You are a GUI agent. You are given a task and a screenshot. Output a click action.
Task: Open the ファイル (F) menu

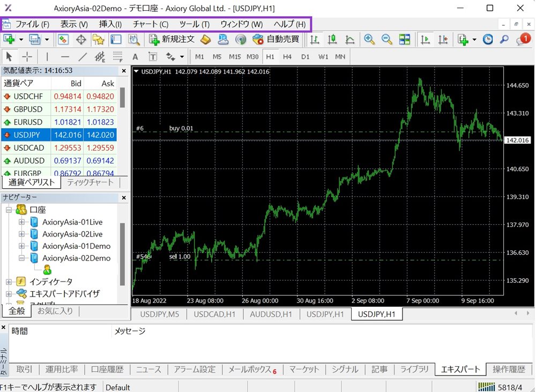pos(32,24)
